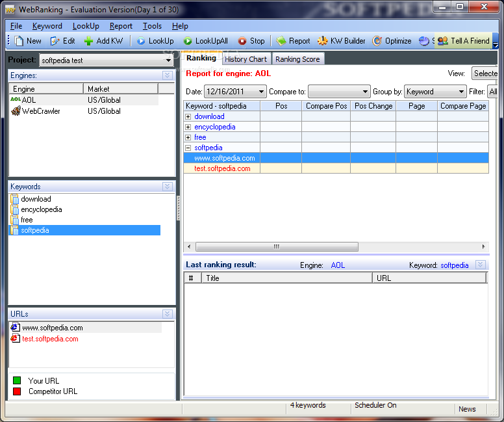
Task: Sort by the Compare Pos column header
Action: click(x=326, y=106)
